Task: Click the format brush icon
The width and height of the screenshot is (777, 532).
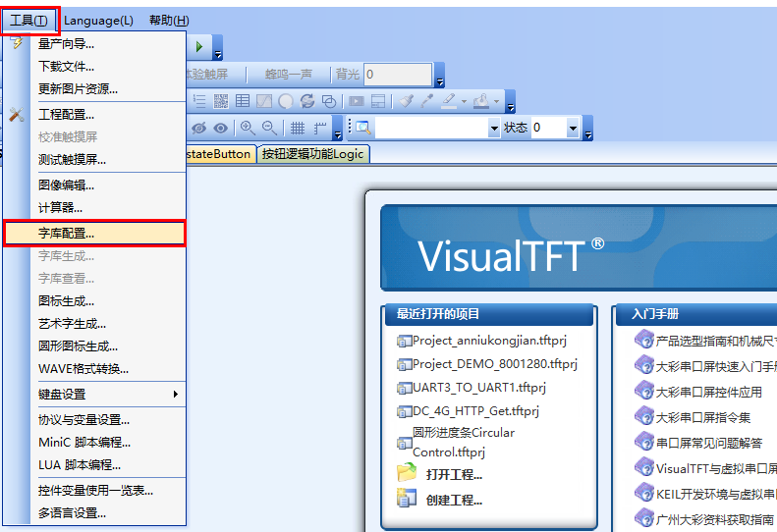Action: tap(407, 101)
